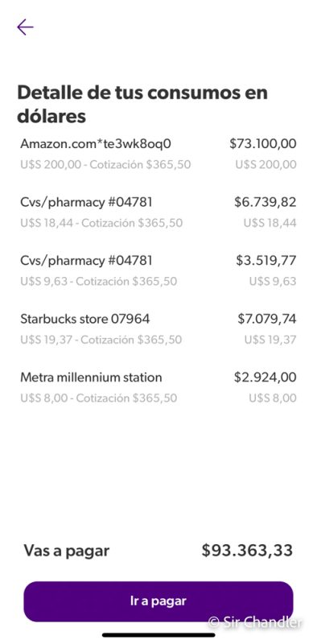Click the 'Ir a pagar' button

158,601
